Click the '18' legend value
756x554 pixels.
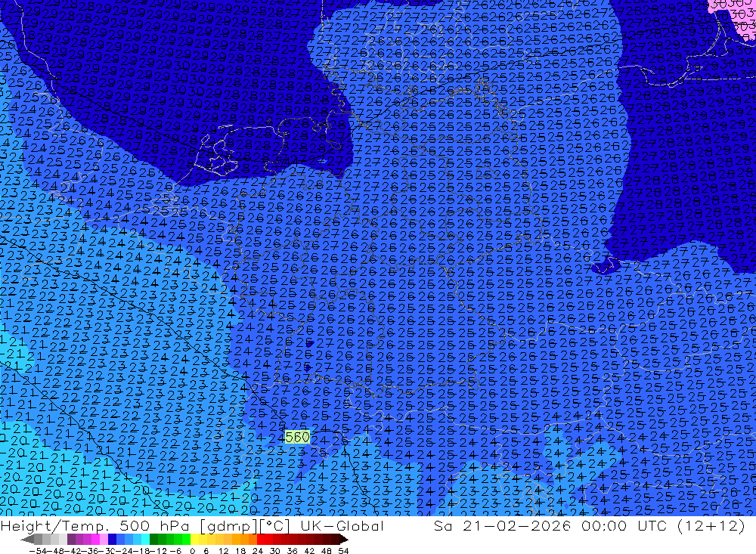(240, 551)
